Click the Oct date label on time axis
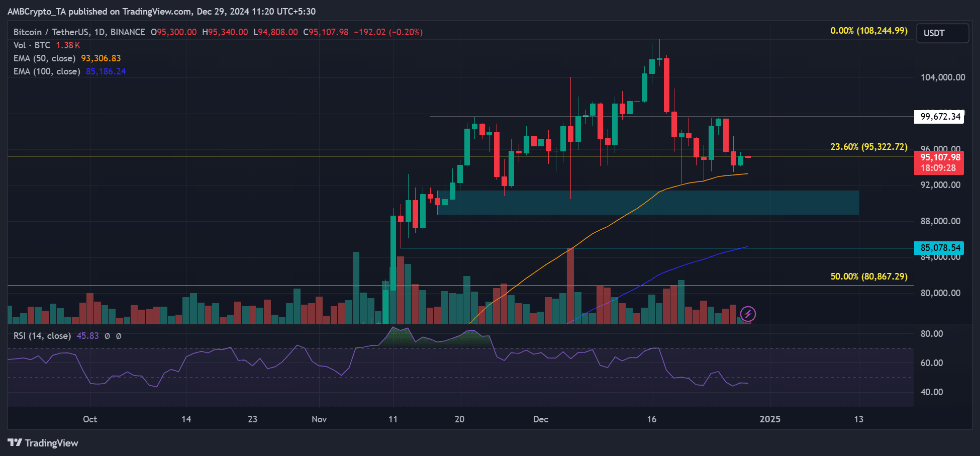 point(90,419)
